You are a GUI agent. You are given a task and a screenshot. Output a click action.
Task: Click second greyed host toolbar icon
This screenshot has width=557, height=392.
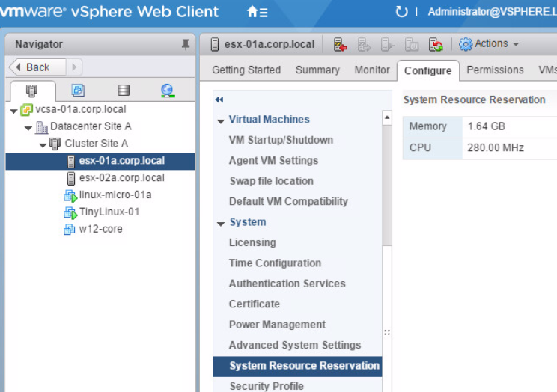[364, 45]
